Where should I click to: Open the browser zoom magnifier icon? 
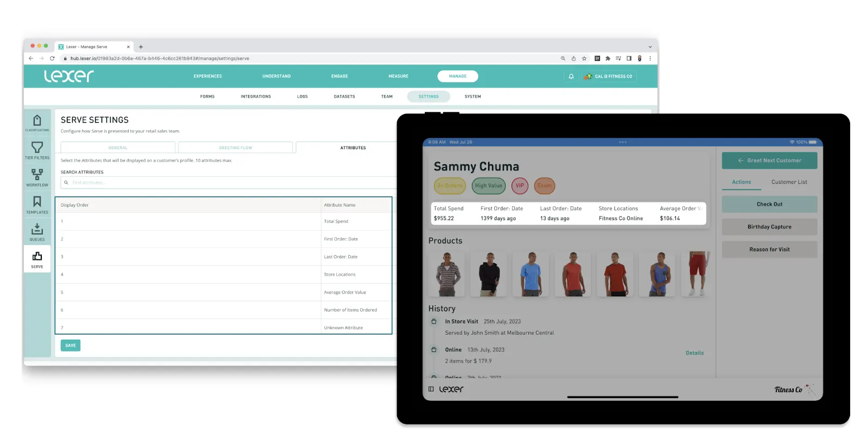pyautogui.click(x=563, y=59)
